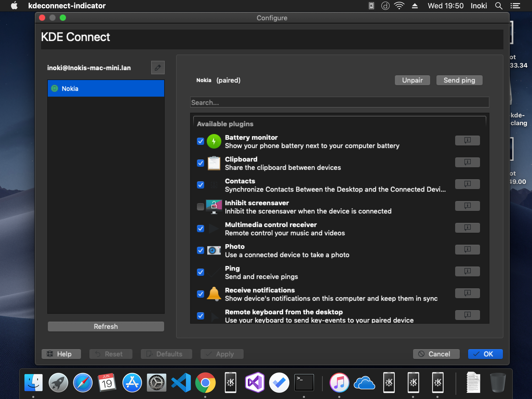Viewport: 532px width, 399px height.
Task: Select Nokia in the device list
Action: click(x=105, y=88)
